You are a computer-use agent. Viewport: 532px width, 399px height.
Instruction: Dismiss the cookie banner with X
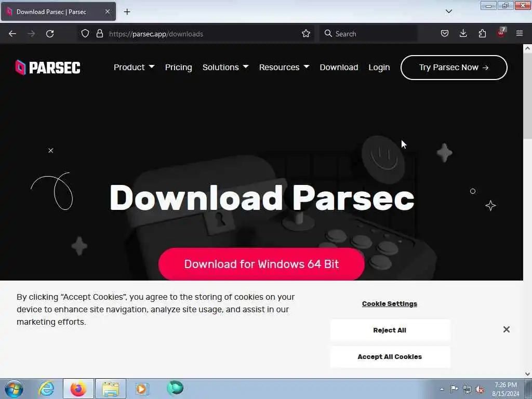(x=507, y=329)
